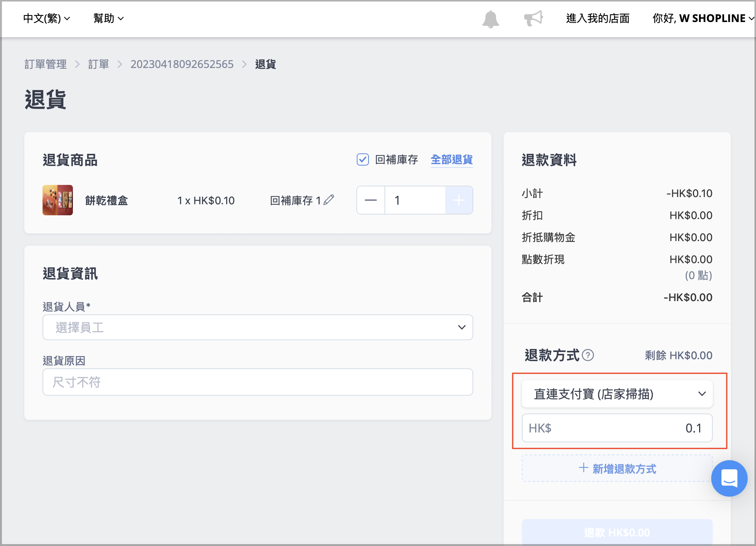Open the notifications bell

click(490, 19)
